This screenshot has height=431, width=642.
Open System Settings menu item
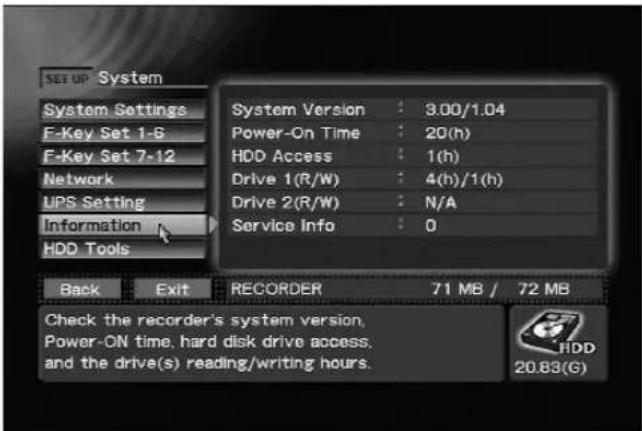pyautogui.click(x=122, y=110)
